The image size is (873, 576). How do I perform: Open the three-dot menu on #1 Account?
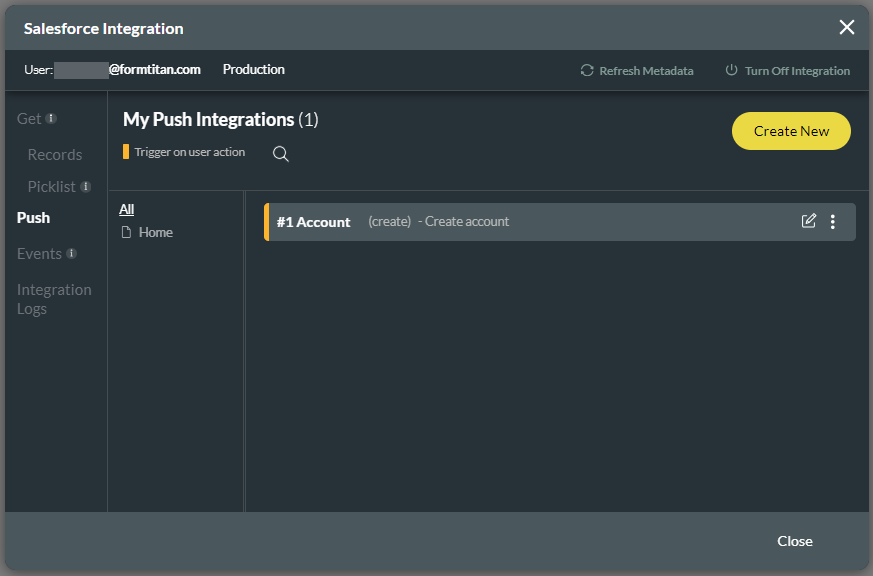pos(833,221)
